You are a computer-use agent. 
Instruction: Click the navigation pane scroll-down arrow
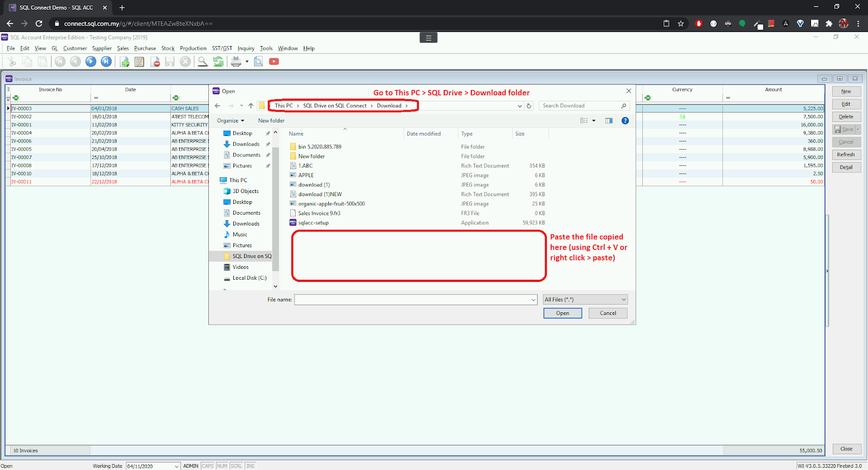(x=276, y=286)
